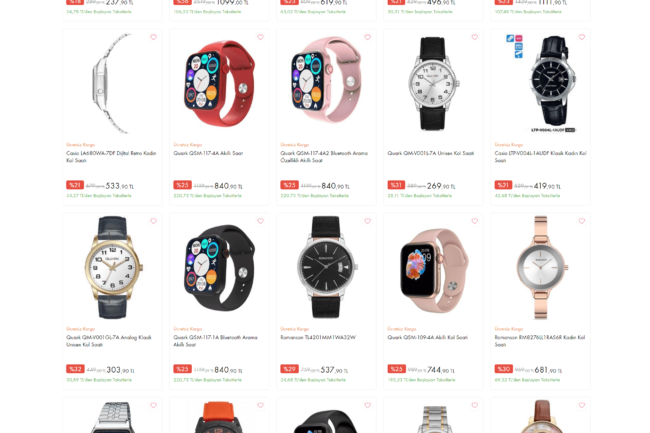Open the red Quark smartwatch product image

[x=219, y=83]
